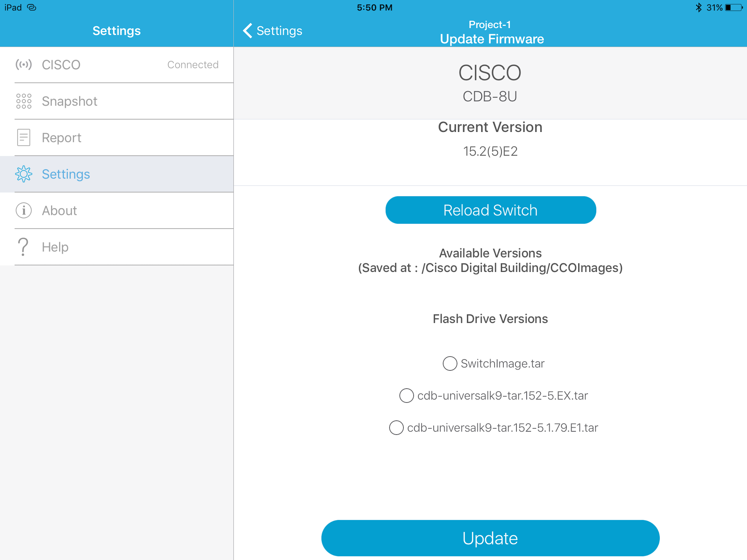Image resolution: width=747 pixels, height=560 pixels.
Task: Open the Snapshot menu item
Action: [69, 101]
